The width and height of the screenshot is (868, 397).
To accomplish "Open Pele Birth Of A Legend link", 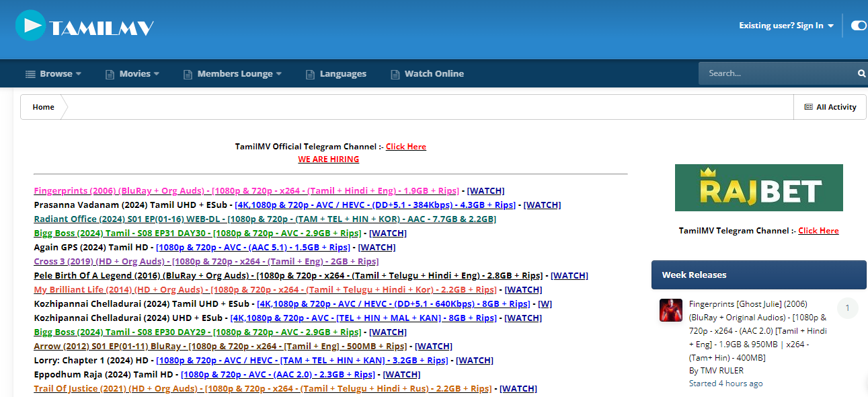I will coord(288,276).
